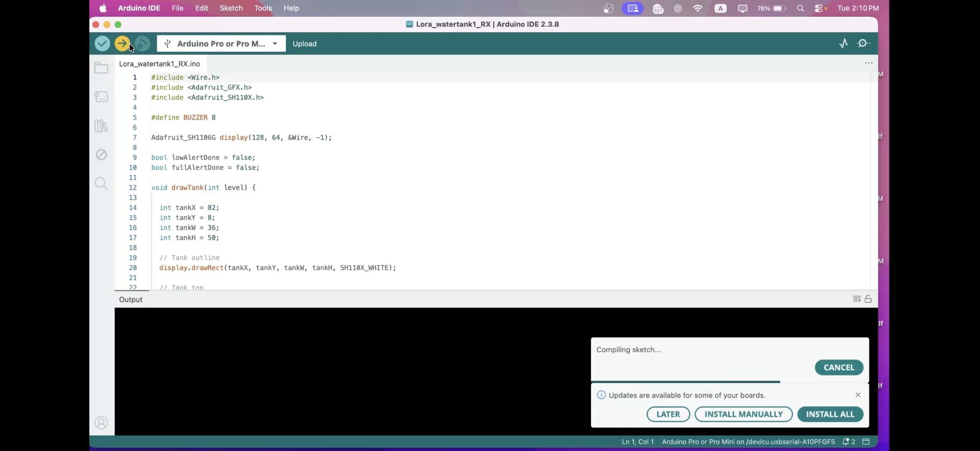
Task: Open the File menu
Action: [178, 8]
